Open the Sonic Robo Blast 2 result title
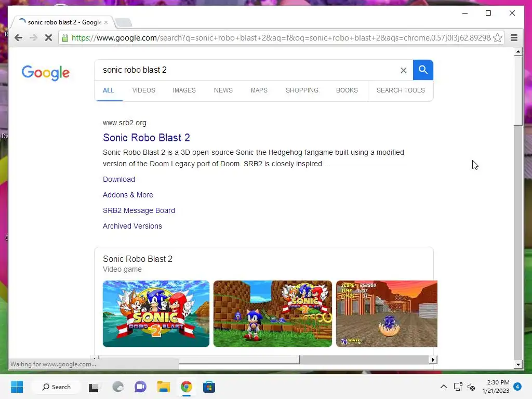 pyautogui.click(x=146, y=138)
